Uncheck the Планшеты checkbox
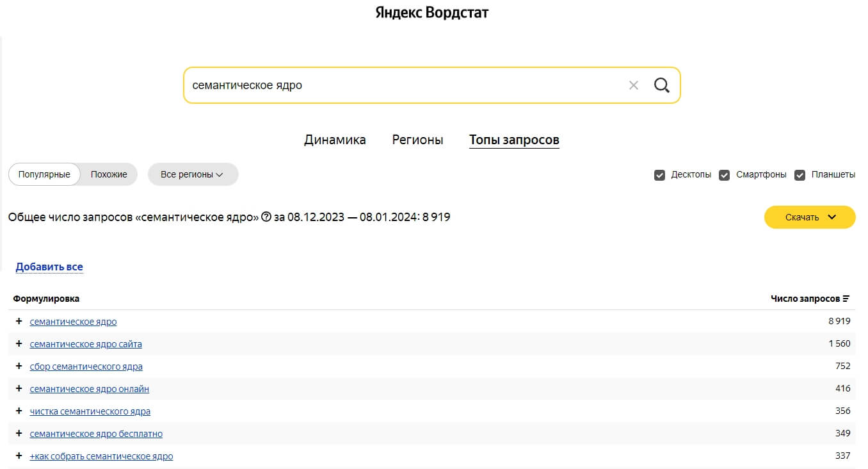The image size is (868, 469). pyautogui.click(x=800, y=175)
